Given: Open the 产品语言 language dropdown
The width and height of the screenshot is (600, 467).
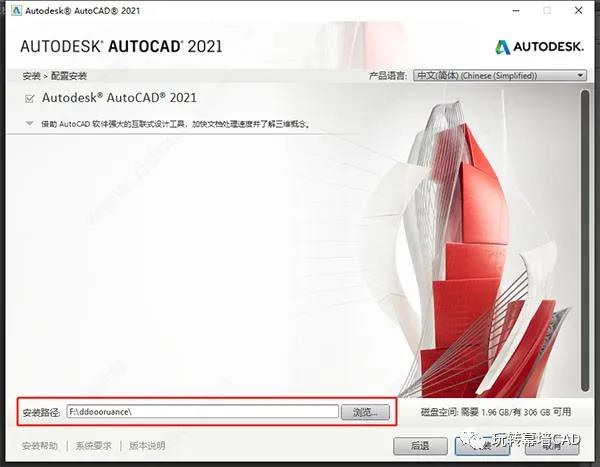Looking at the screenshot, I should point(500,75).
